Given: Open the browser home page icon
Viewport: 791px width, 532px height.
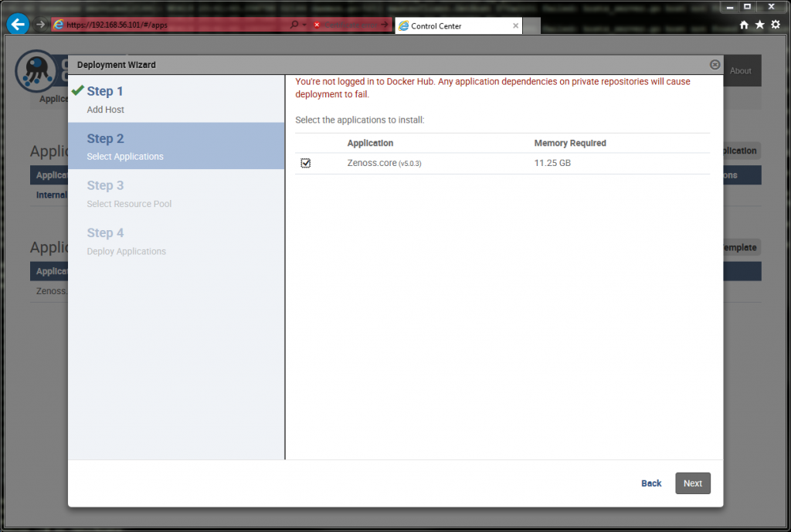Looking at the screenshot, I should click(x=744, y=25).
